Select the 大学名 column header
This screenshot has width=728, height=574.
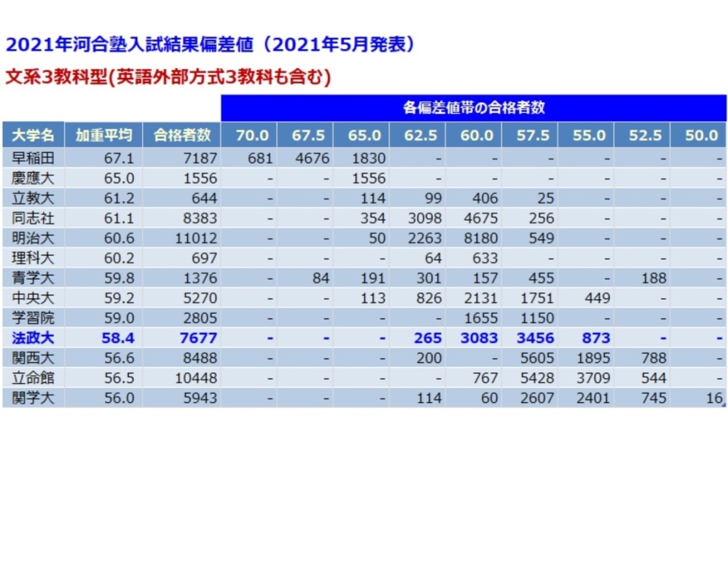point(33,135)
